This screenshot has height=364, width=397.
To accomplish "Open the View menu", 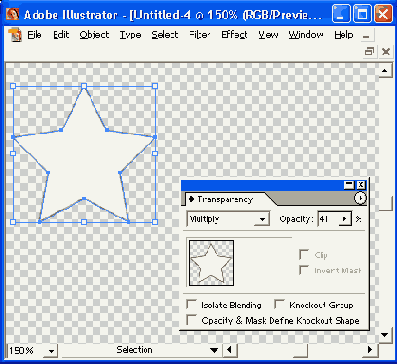I will (x=268, y=35).
